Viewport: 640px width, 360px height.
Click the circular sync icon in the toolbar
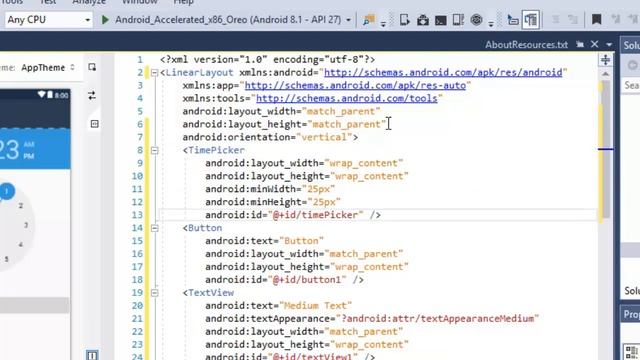click(476, 20)
